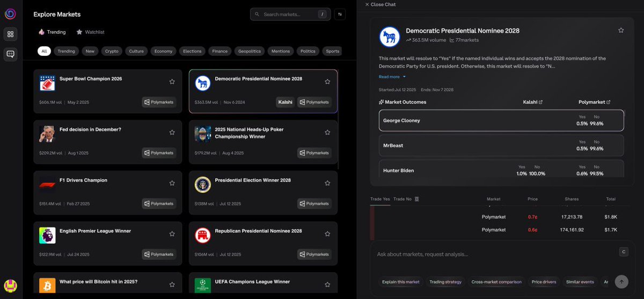The width and height of the screenshot is (644, 299).
Task: Filter markets by Economy
Action: pos(164,51)
